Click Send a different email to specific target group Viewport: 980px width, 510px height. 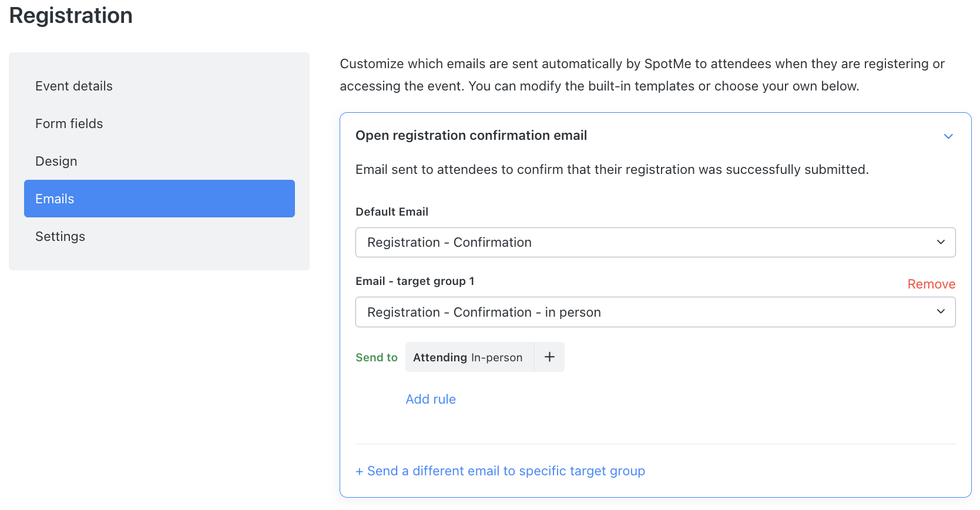[x=500, y=471]
